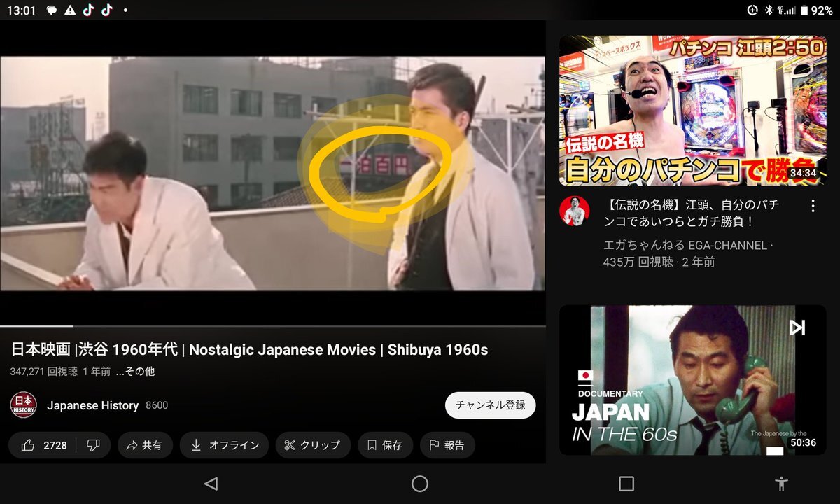Open EGA-CHANNEL avatar icon
840x504 pixels.
[x=575, y=210]
